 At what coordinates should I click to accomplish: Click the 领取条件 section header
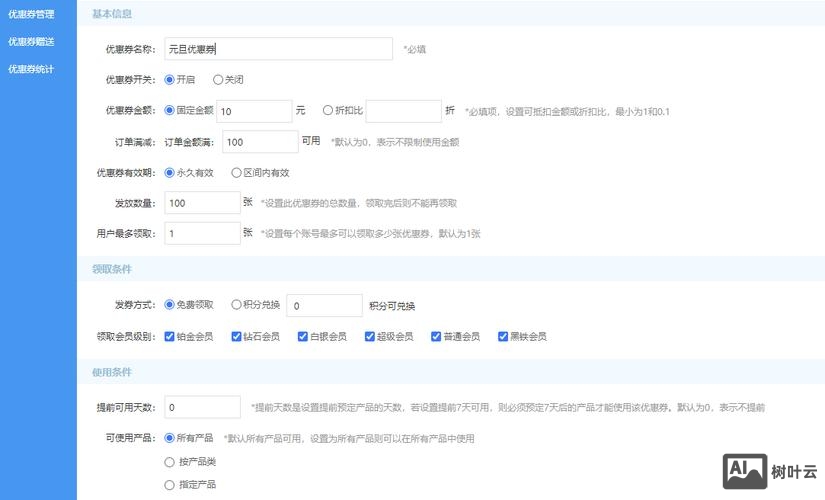[112, 269]
